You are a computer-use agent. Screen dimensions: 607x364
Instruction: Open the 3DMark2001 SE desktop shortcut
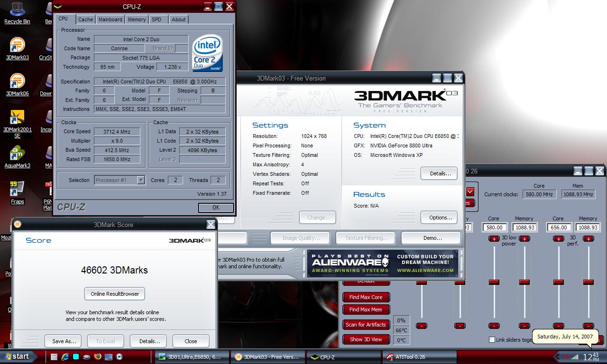pos(17,124)
